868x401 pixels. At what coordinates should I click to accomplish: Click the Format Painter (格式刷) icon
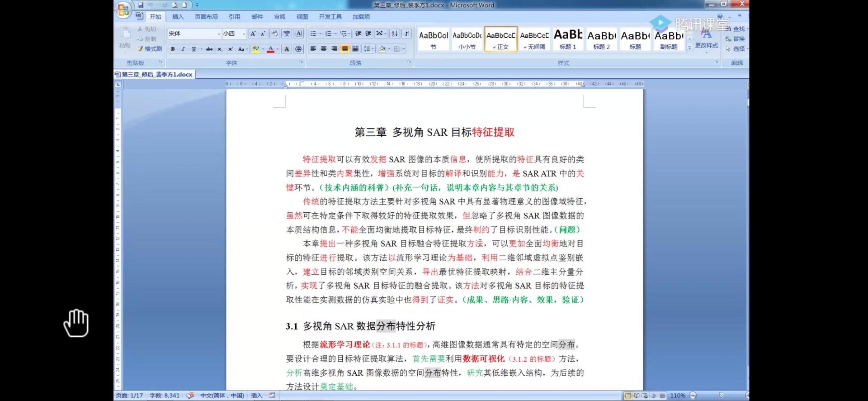pos(150,49)
